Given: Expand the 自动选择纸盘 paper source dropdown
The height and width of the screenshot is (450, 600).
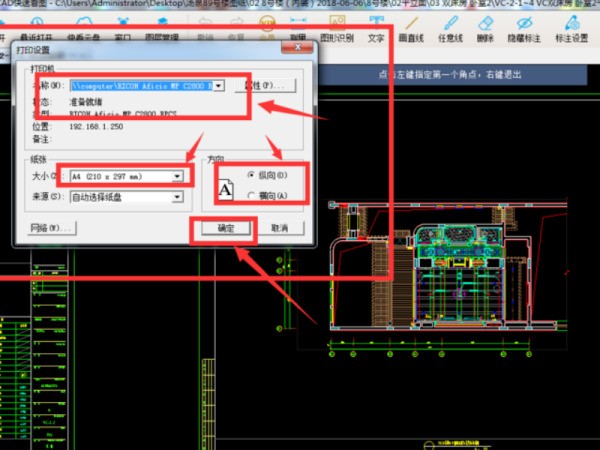Looking at the screenshot, I should tap(177, 197).
